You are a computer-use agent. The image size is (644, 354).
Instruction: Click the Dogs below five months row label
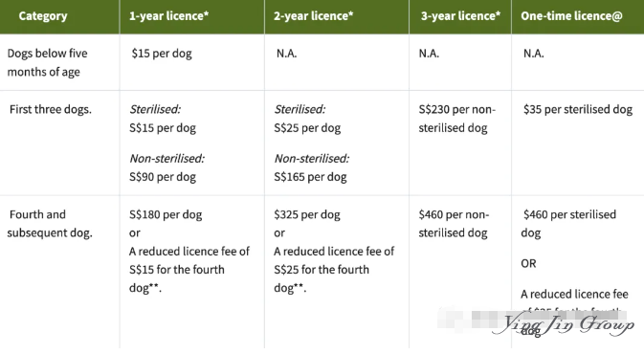47,62
